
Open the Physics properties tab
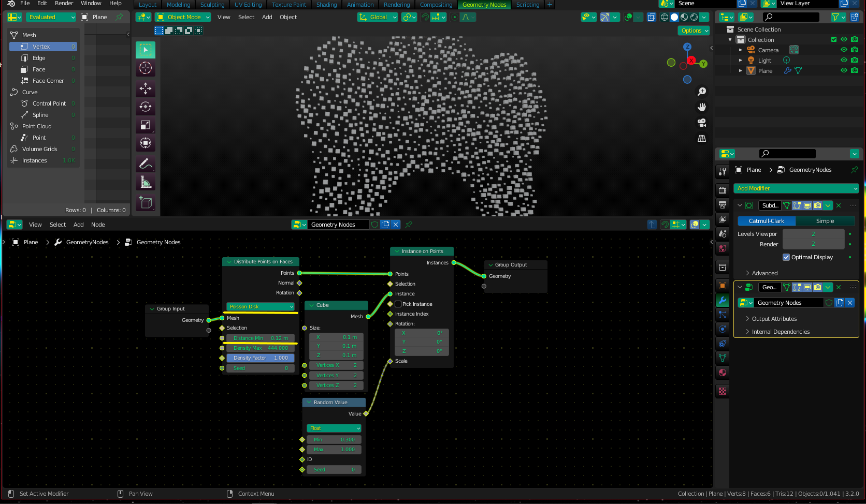click(x=723, y=329)
